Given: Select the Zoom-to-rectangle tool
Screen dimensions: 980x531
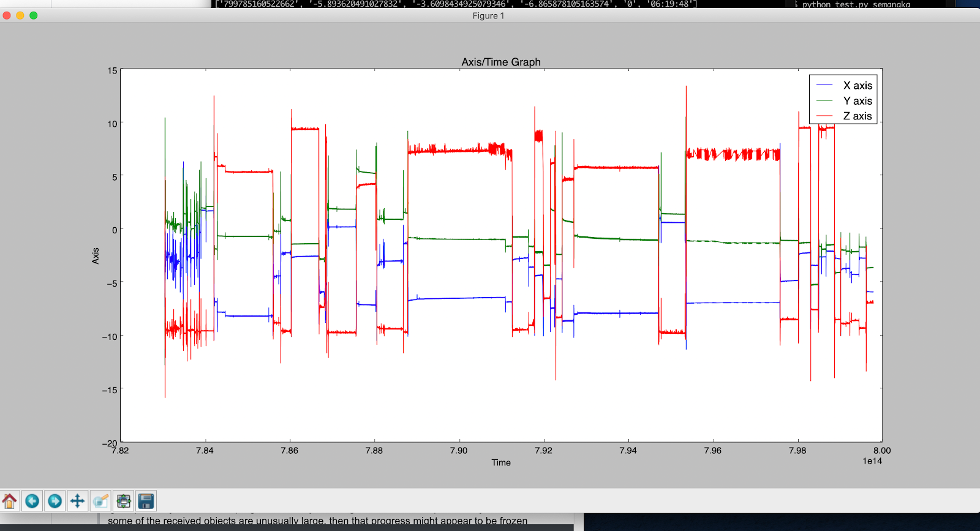Looking at the screenshot, I should point(100,501).
